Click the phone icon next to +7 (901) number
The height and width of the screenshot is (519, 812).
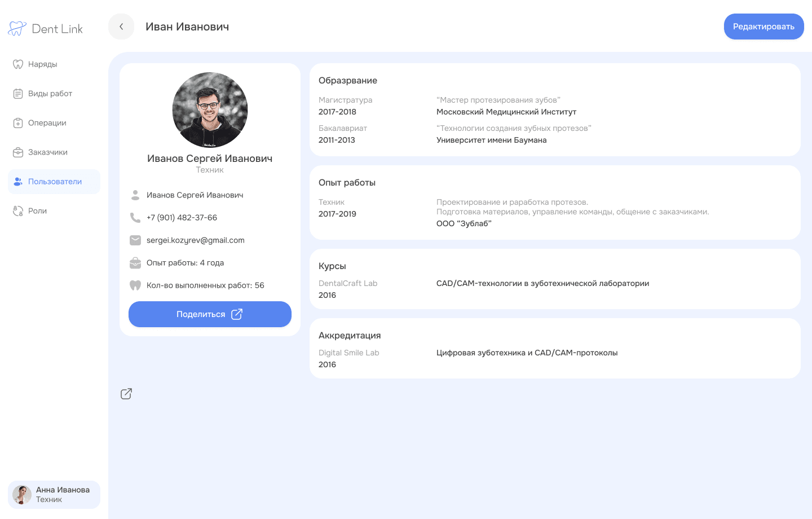click(x=135, y=218)
